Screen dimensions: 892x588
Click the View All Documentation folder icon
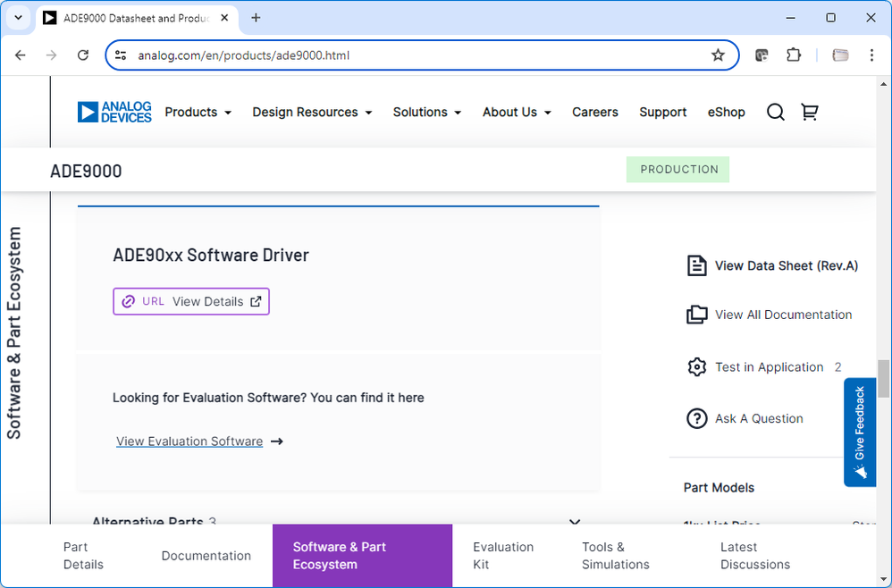tap(696, 315)
